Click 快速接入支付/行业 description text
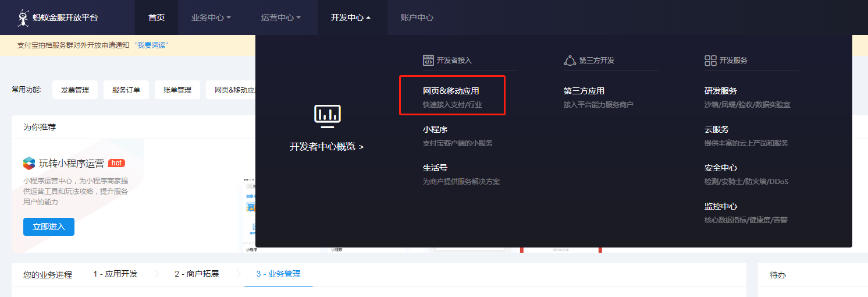Viewport: 868px width, 297px height. click(453, 105)
